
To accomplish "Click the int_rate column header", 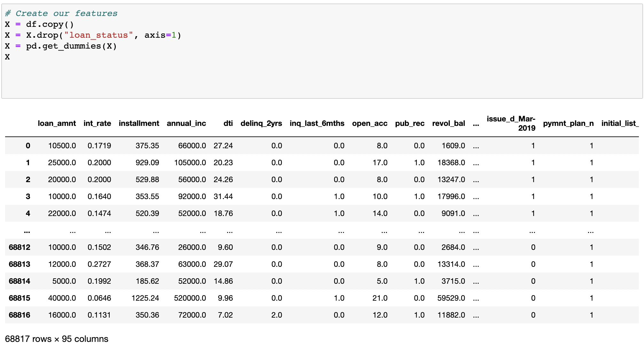I will pos(98,123).
